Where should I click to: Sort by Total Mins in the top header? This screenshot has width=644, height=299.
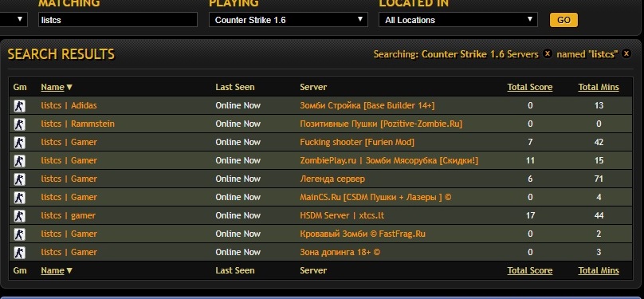[x=599, y=87]
